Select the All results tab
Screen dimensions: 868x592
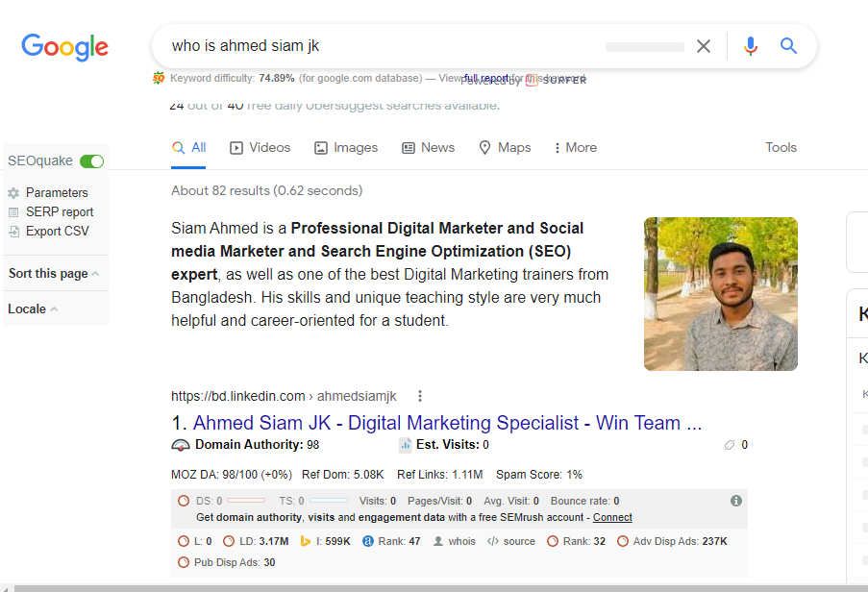(x=188, y=148)
